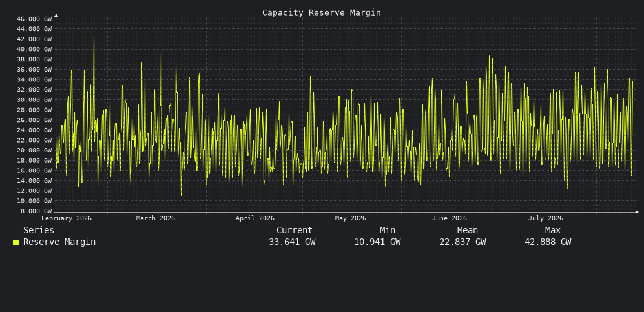Click the Min value 10.941 GW

pyautogui.click(x=377, y=242)
